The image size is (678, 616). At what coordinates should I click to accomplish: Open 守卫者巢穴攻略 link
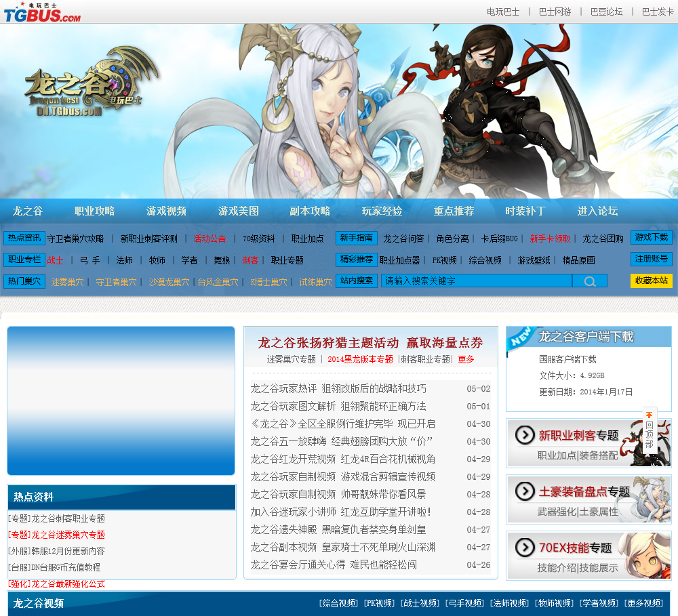pos(76,239)
